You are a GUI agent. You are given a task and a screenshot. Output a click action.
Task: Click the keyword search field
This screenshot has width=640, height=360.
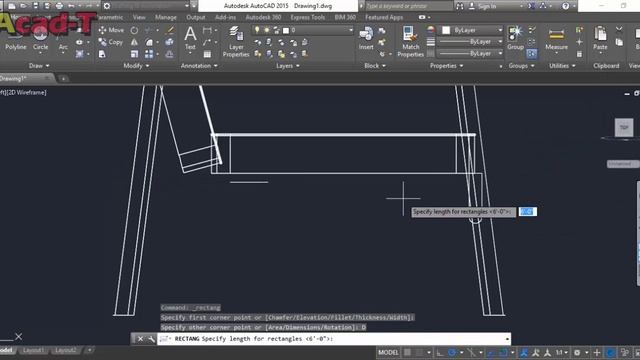tap(409, 6)
